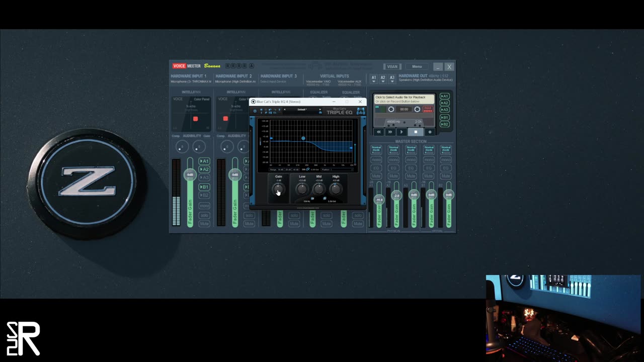Click the record button on cassette recorder
Viewport: 644px width, 362px height.
pos(430,132)
